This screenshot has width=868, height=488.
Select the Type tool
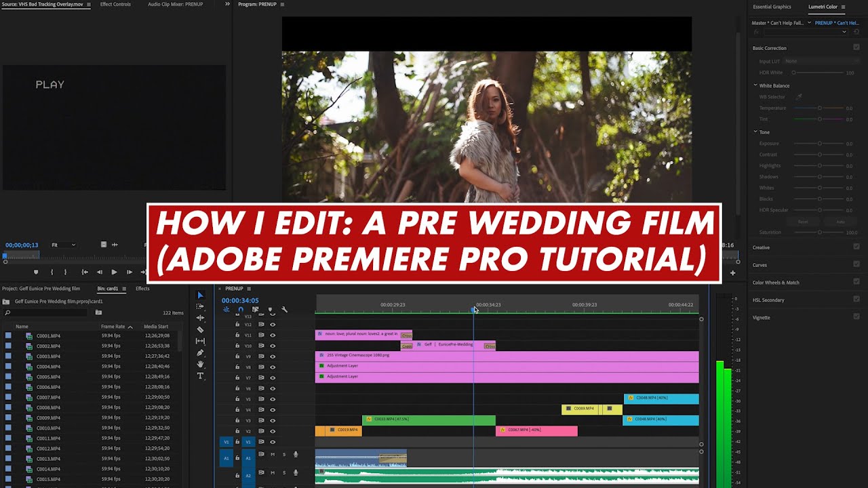(x=200, y=375)
